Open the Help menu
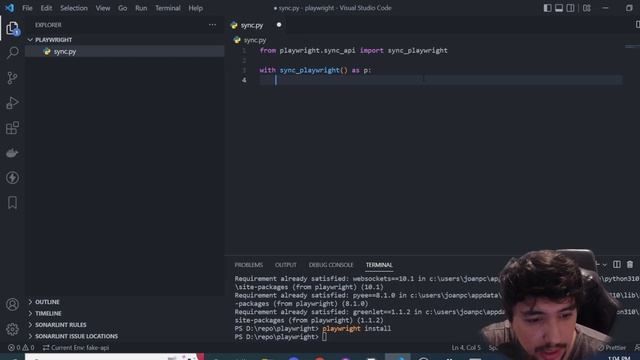Viewport: 640px width, 360px height. point(196,8)
